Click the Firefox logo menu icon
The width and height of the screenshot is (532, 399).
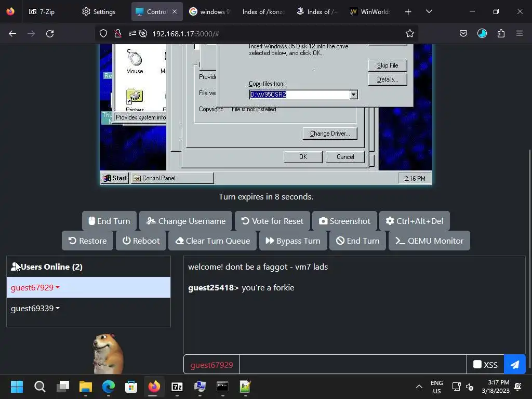[x=10, y=11]
